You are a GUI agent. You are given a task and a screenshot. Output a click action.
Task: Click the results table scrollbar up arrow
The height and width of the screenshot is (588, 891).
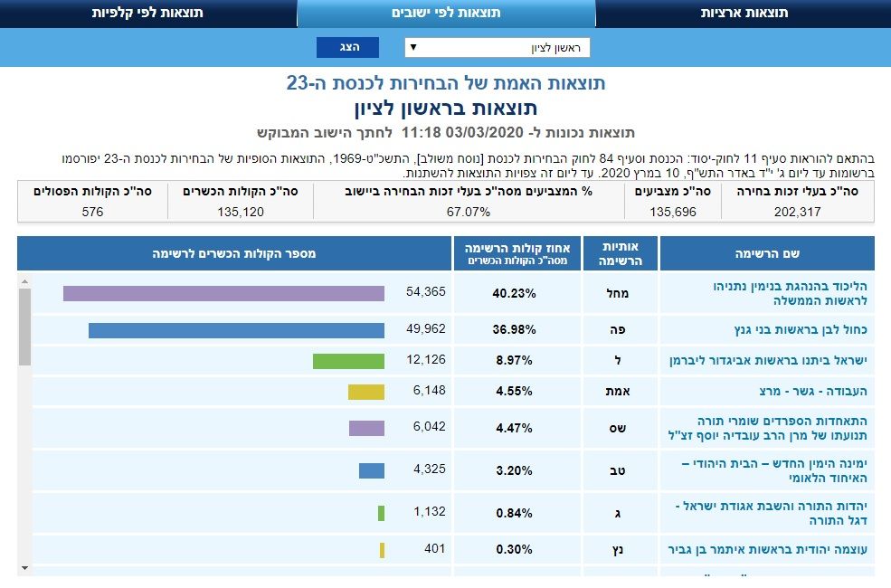24,280
